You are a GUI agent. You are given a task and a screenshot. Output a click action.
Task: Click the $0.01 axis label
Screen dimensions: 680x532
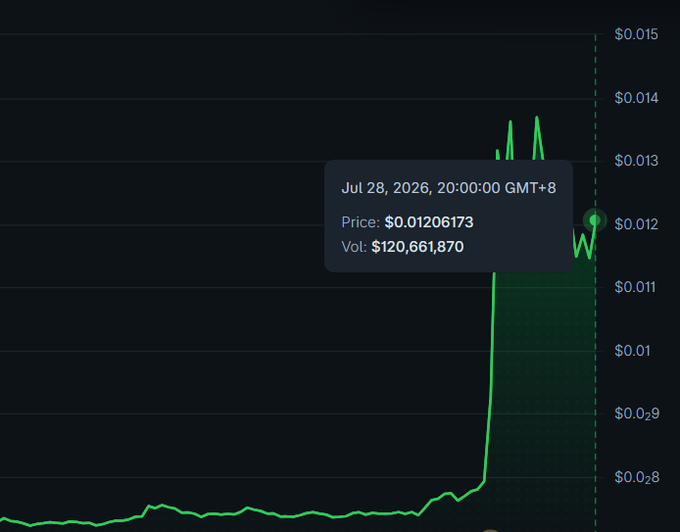pos(632,350)
